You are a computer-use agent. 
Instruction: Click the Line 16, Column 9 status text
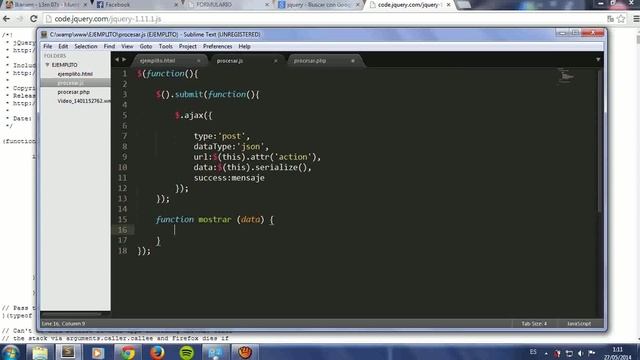pos(63,324)
